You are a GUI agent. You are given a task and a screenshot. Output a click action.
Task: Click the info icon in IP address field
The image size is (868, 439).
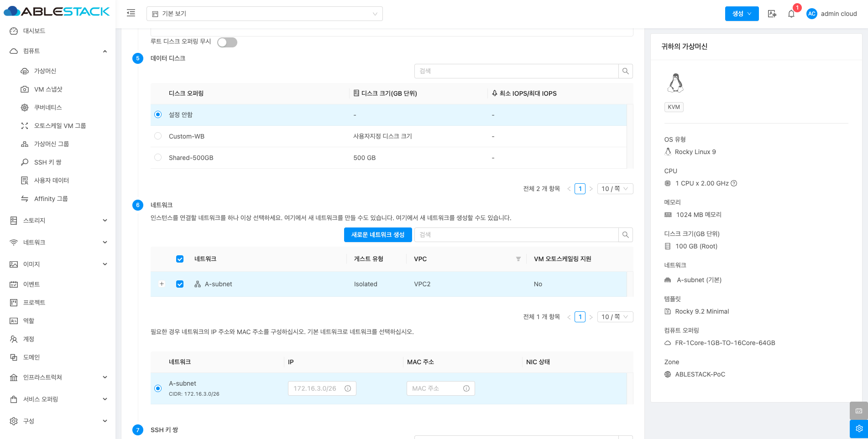coord(348,388)
